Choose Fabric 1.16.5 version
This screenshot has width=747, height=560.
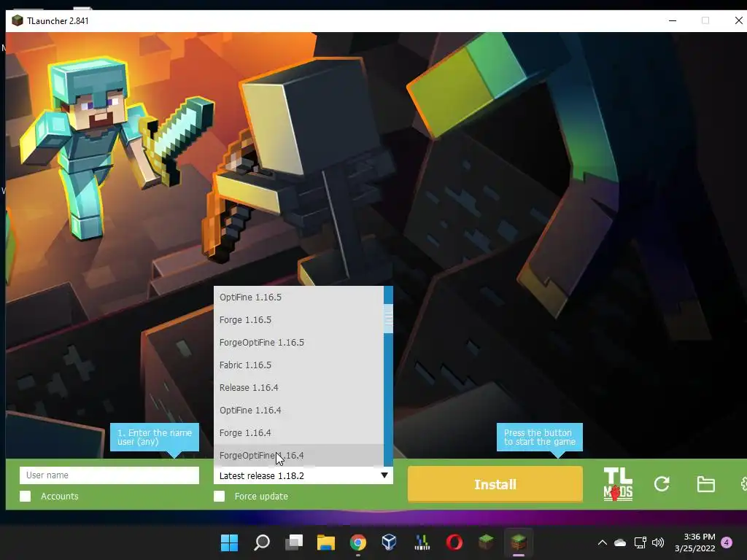(x=298, y=365)
